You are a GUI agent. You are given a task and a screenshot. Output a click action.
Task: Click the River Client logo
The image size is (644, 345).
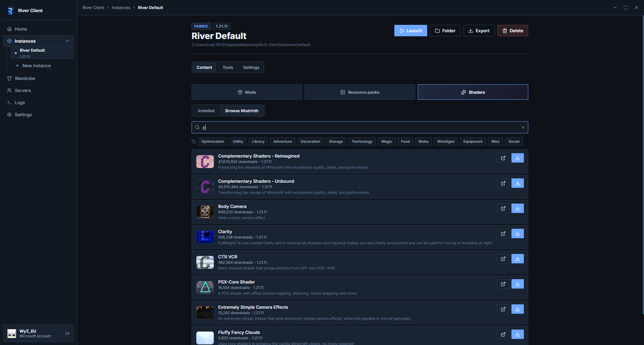[x=10, y=11]
